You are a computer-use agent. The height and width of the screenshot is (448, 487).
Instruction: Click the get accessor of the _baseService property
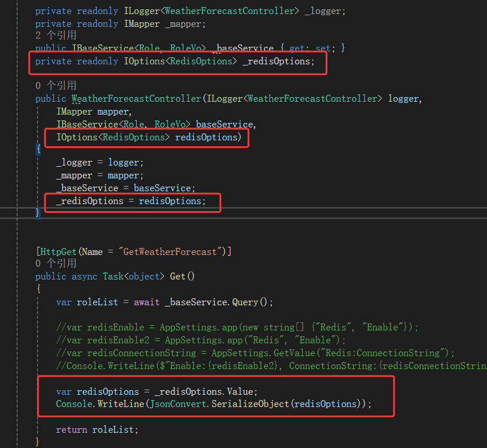click(x=296, y=48)
